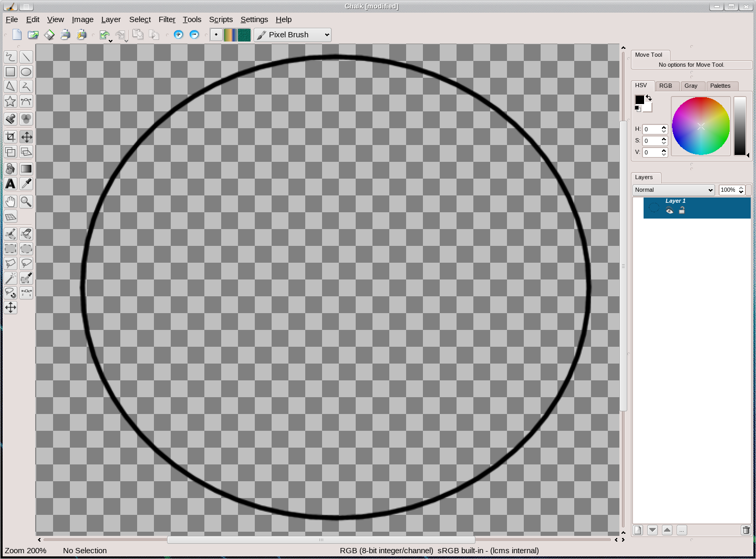The image size is (756, 559).
Task: Open layer properties with the ellipsis button
Action: coord(681,530)
